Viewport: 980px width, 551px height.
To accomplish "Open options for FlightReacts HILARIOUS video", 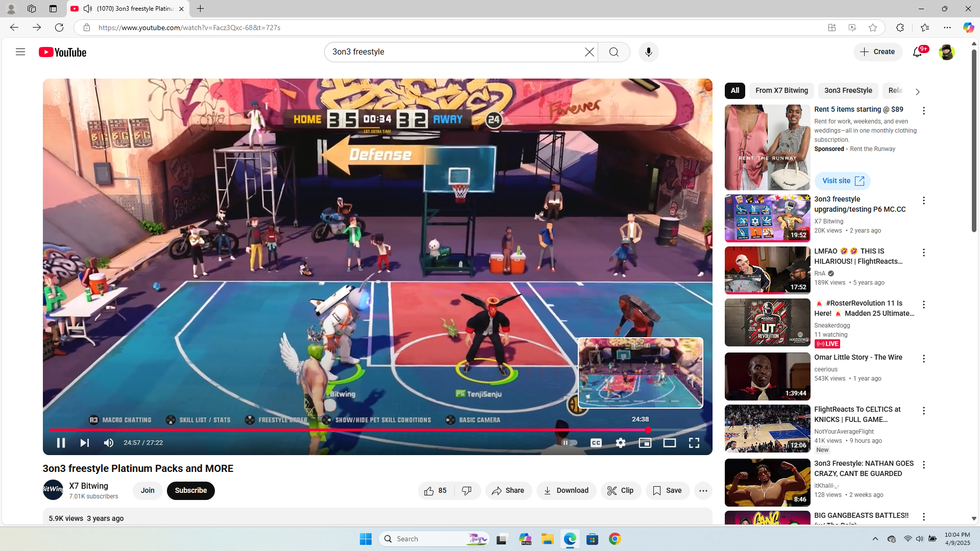I will [923, 253].
